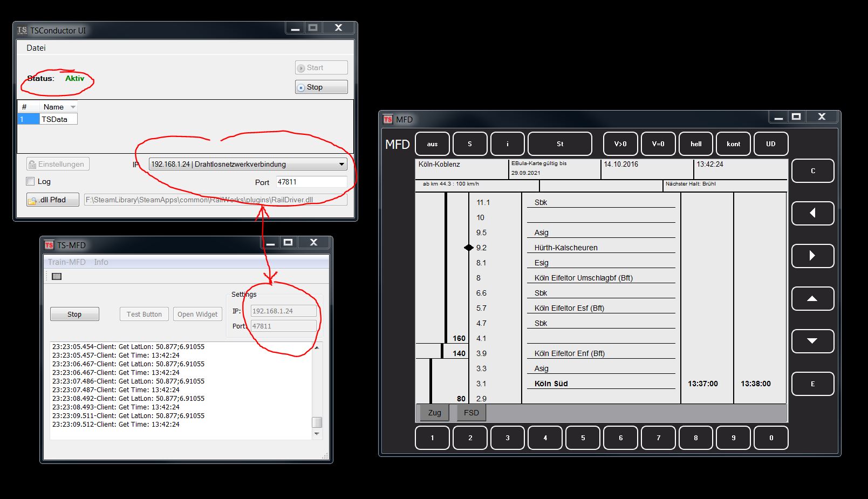Switch to the FSD tab
Screen dimensions: 868x499
[x=471, y=413]
